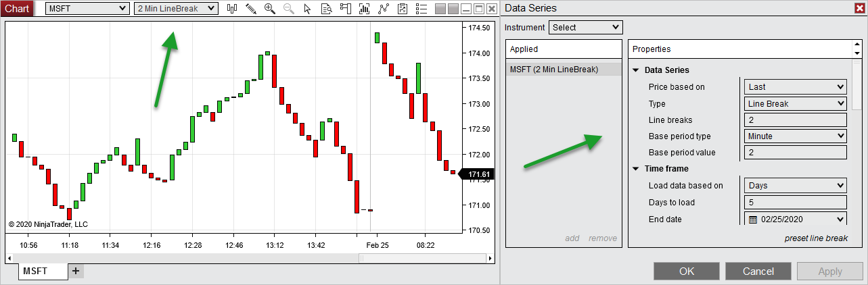Open the chart trader icon
The width and height of the screenshot is (868, 285).
point(346,9)
